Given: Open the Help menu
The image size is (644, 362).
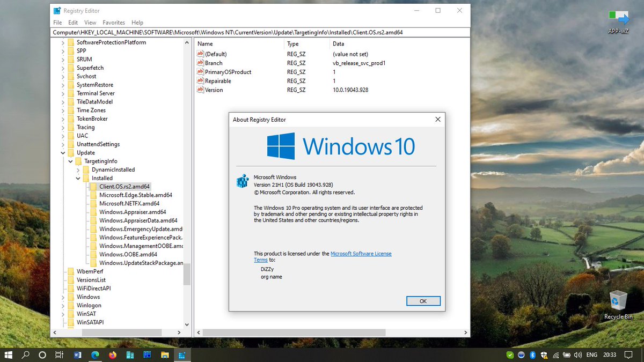Looking at the screenshot, I should tap(137, 23).
